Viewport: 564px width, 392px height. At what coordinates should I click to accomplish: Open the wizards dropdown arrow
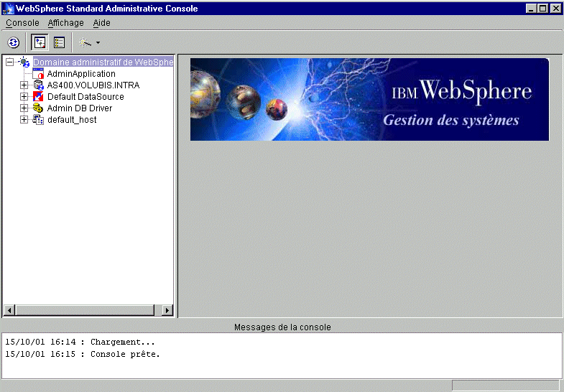(98, 43)
